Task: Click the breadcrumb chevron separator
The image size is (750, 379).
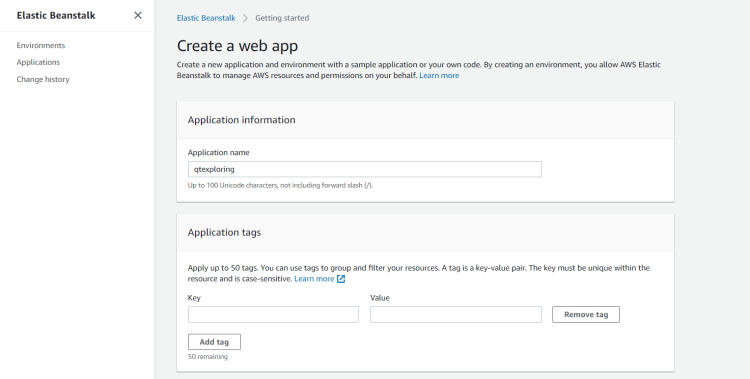Action: pos(245,18)
